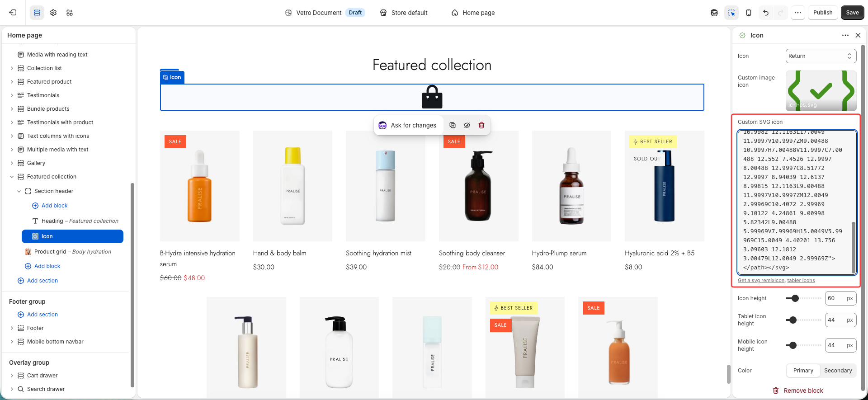868x400 pixels.
Task: Click into the Custom SVG icon textarea
Action: (797, 202)
